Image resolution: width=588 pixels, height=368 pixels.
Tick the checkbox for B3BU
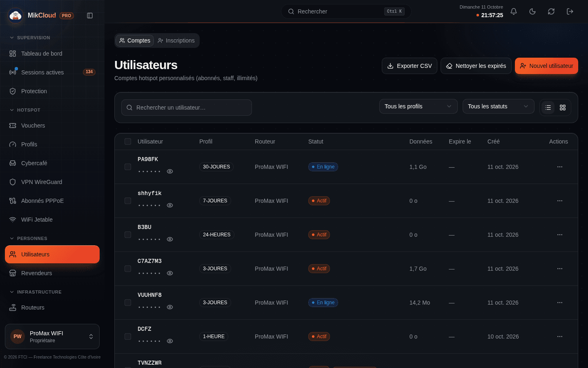tap(128, 235)
